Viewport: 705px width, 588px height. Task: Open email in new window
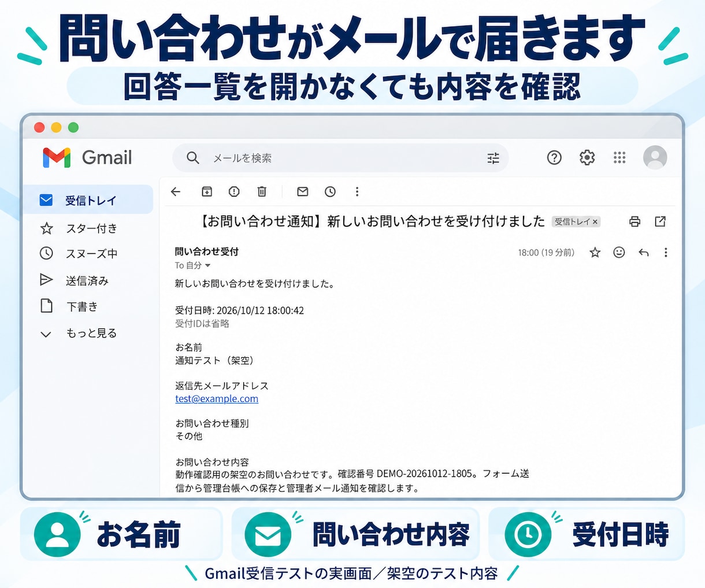[x=660, y=221]
